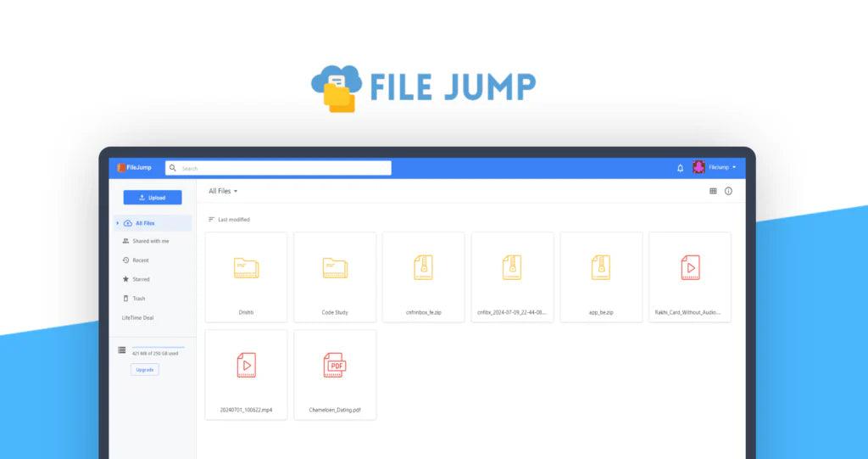Click the user avatar picture
The image size is (868, 459).
698,168
